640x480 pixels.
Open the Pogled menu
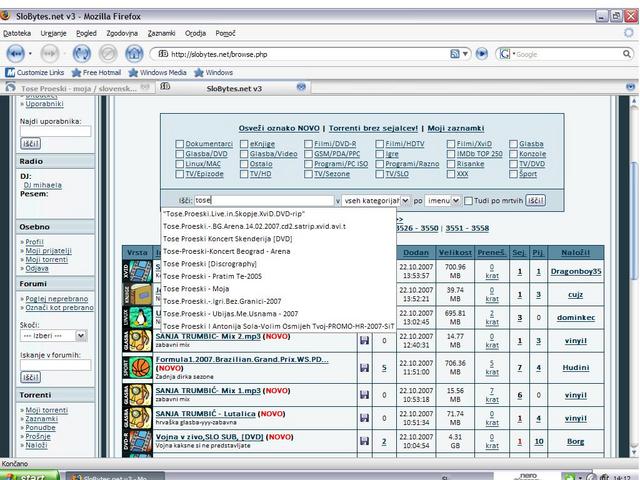click(x=86, y=33)
